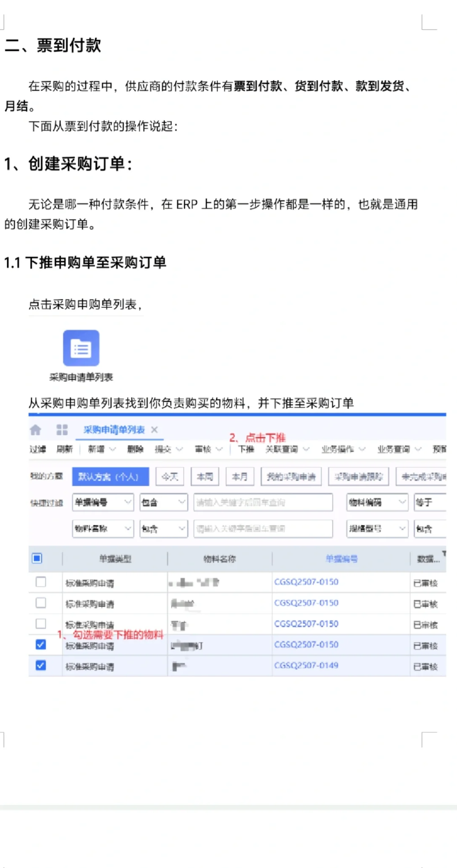Open the 业务操作 menu
The width and height of the screenshot is (457, 868).
(343, 449)
